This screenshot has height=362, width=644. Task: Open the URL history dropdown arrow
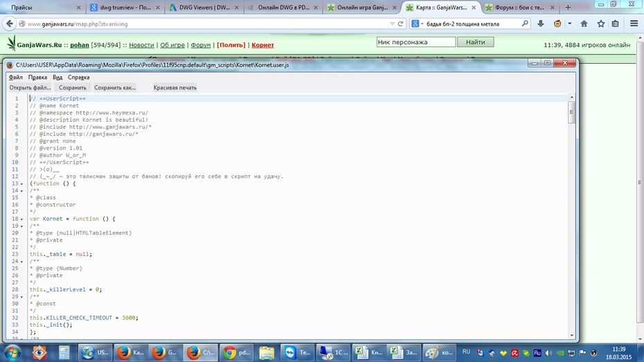click(x=392, y=24)
